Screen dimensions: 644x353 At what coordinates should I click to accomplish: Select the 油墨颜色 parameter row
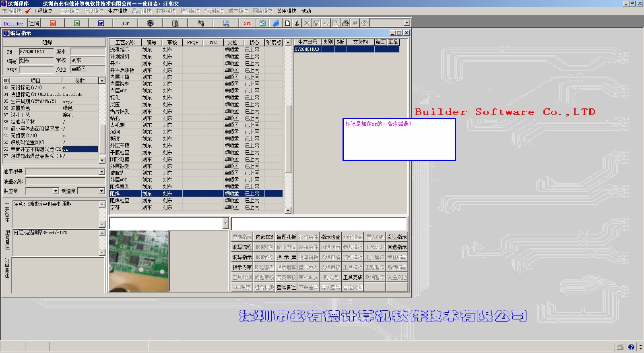pyautogui.click(x=50, y=108)
